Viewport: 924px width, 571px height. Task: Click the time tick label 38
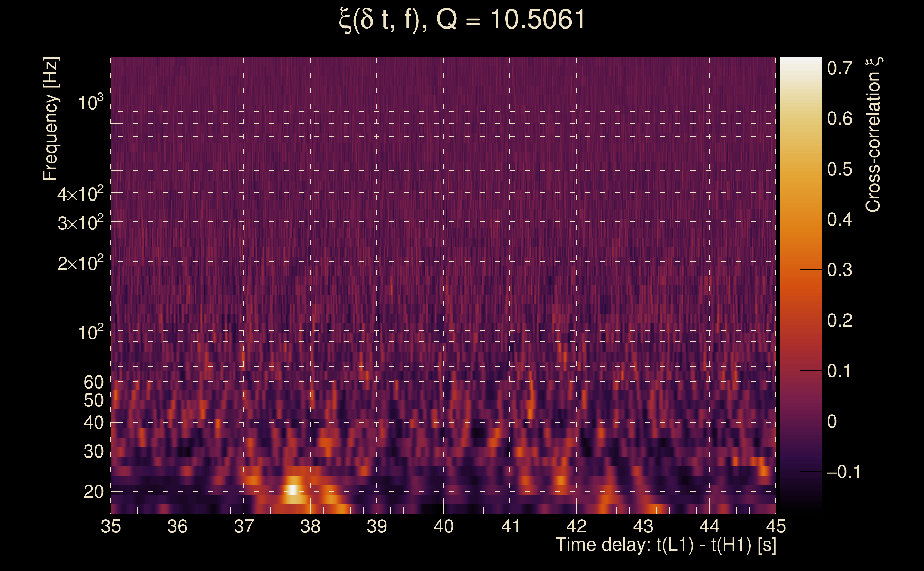point(310,526)
